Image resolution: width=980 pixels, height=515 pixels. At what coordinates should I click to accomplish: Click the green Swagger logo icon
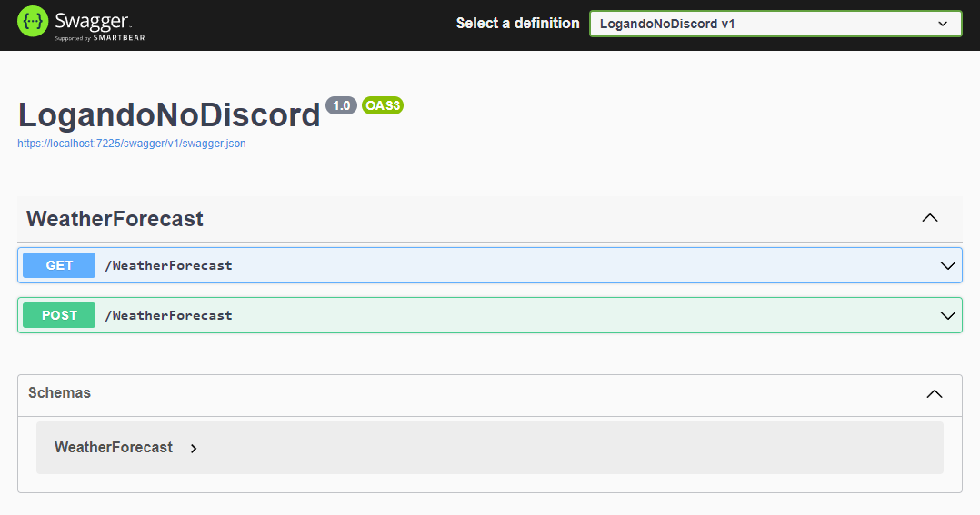coord(33,21)
